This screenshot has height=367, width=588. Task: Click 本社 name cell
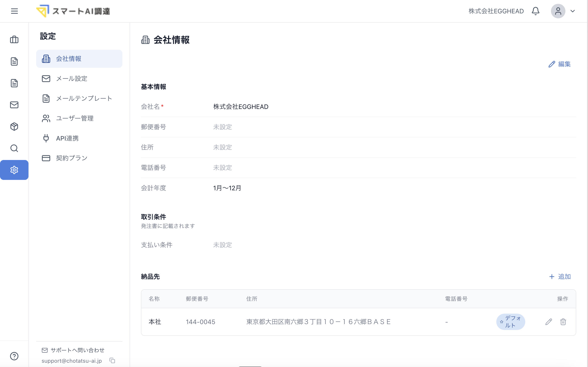pos(155,322)
